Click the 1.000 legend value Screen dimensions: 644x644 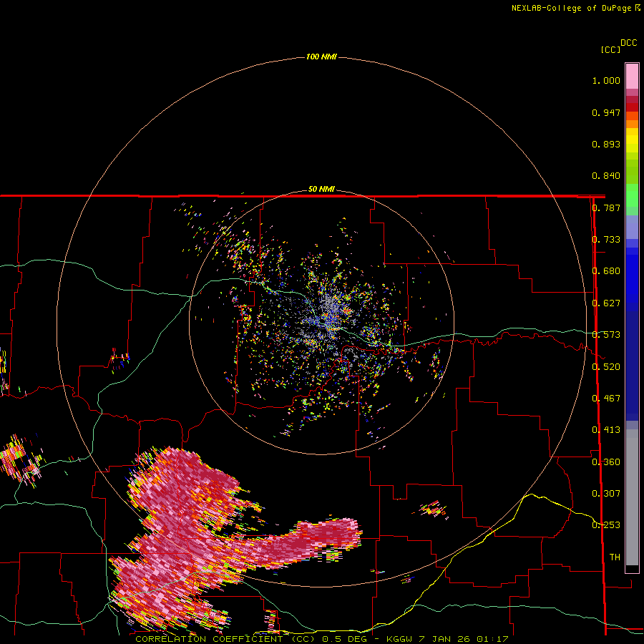(x=606, y=80)
